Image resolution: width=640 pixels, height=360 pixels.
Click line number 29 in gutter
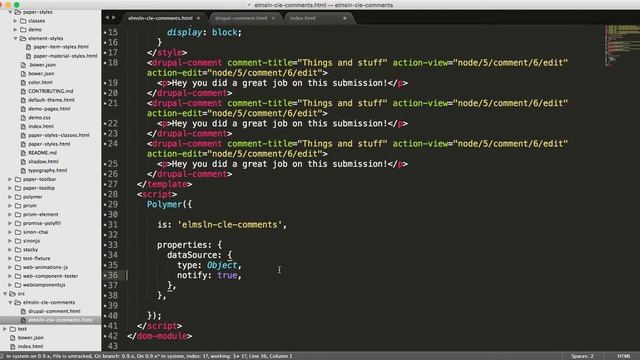coord(113,204)
